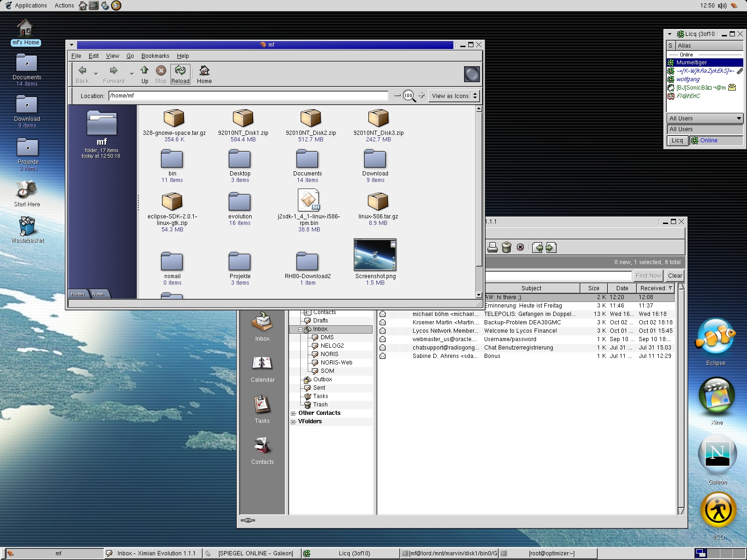The image size is (747, 560).
Task: Open message 'Backup-Problem DEA30GMC'
Action: click(x=522, y=322)
